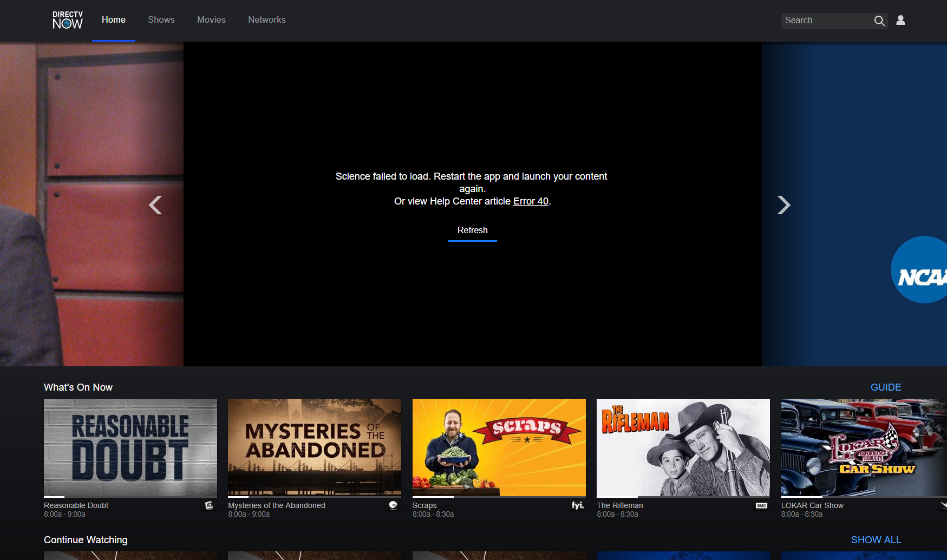The height and width of the screenshot is (560, 947).
Task: Advance the carousel with the right arrow
Action: coord(783,205)
